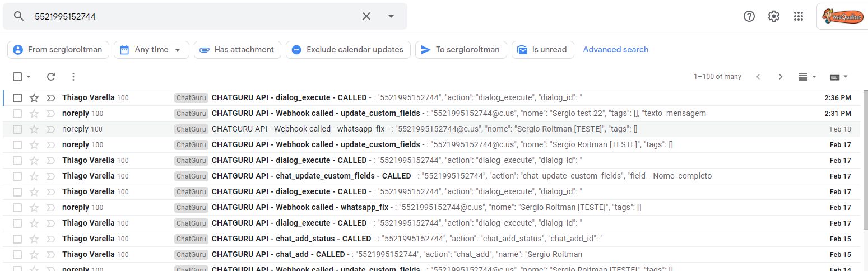The width and height of the screenshot is (868, 271).
Task: Mark the chat_add CALLED email as important
Action: [x=50, y=255]
